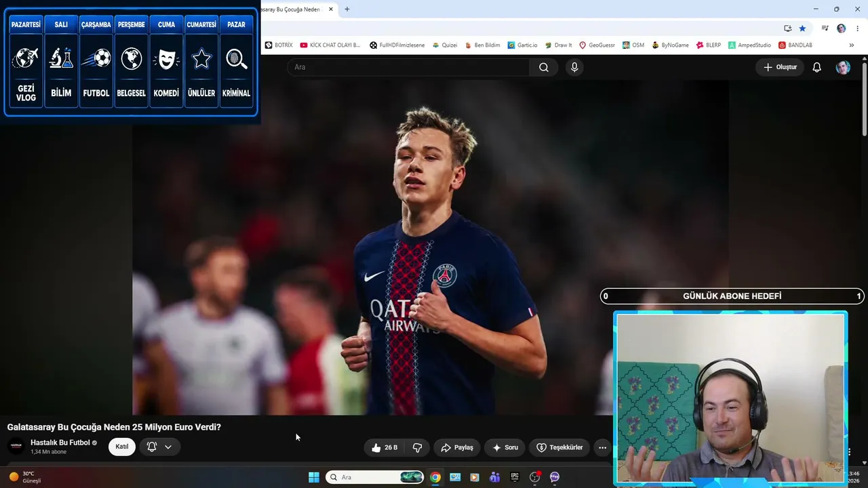Open the Gartic.io bookmark

tap(522, 45)
